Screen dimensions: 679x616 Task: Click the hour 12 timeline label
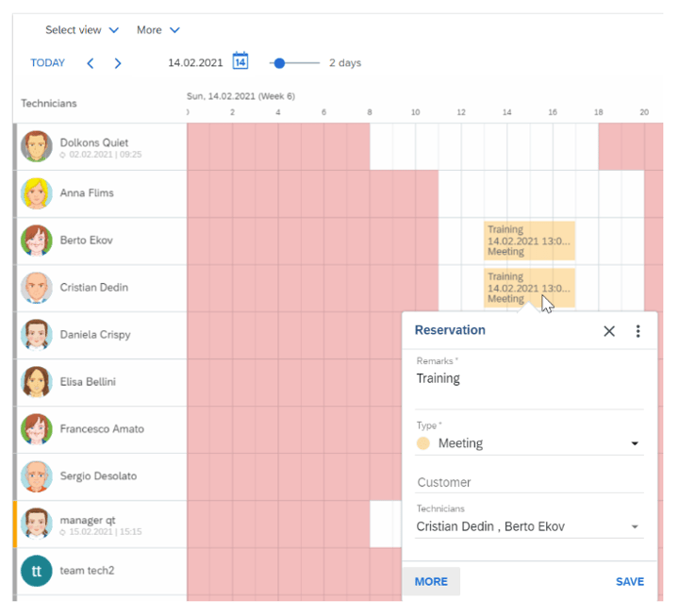(x=461, y=112)
